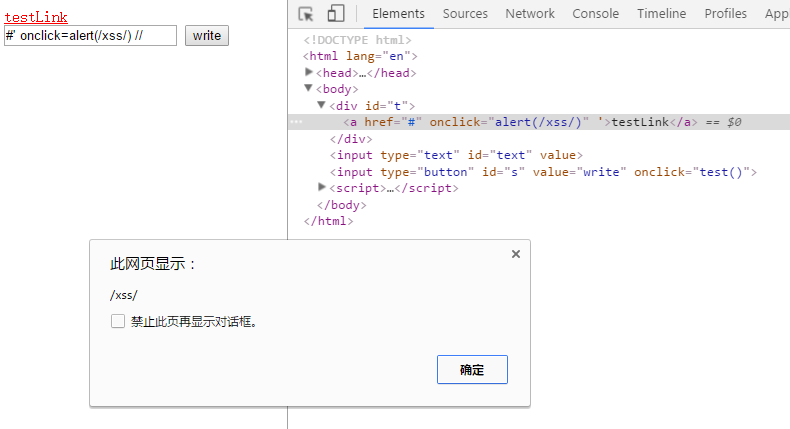The height and width of the screenshot is (429, 790).
Task: Click the 此网页显示 dialog heading
Action: 152,264
